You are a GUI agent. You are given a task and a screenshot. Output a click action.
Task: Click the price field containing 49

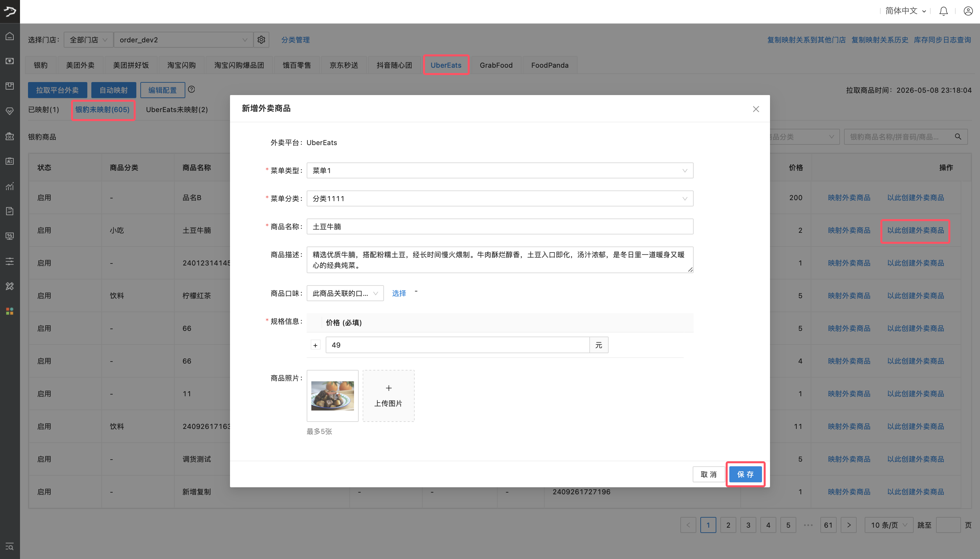pyautogui.click(x=457, y=345)
